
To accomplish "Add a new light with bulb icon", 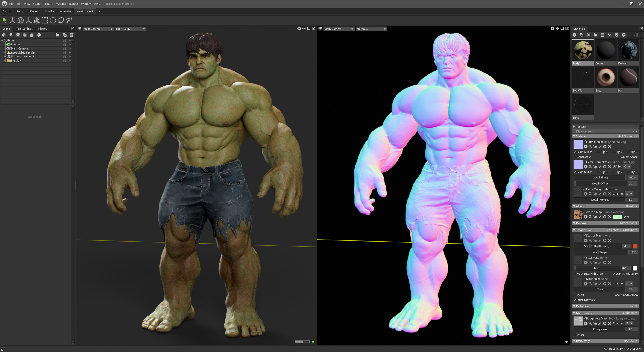I will tap(11, 35).
